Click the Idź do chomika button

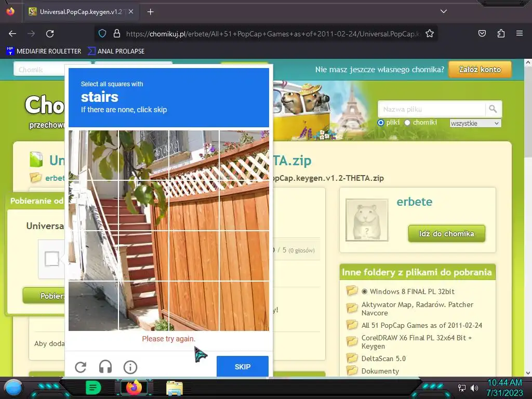pos(446,233)
